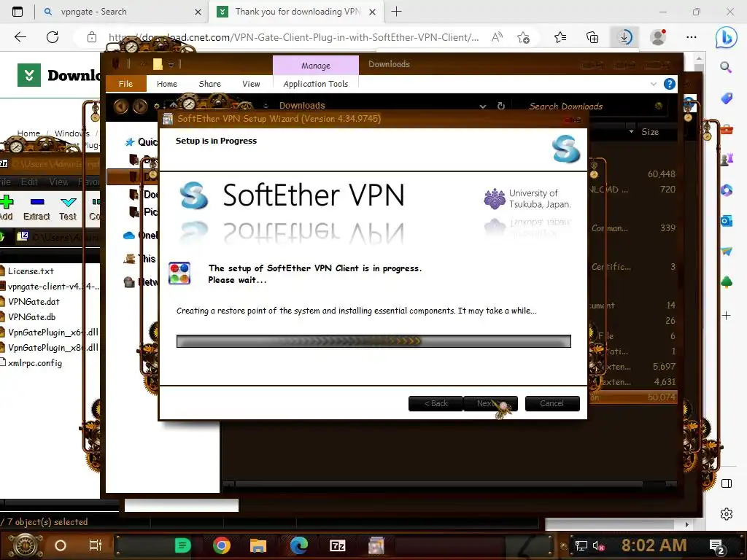Click Cortana circle on taskbar
This screenshot has width=747, height=560.
tap(60, 545)
